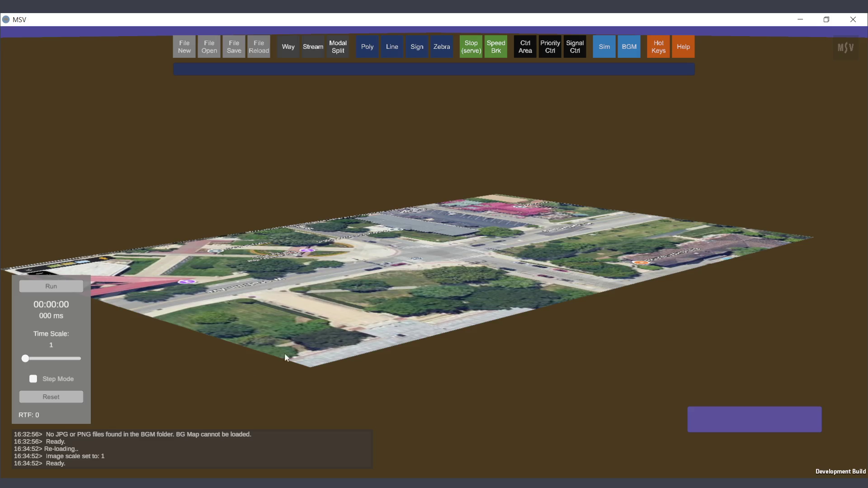Toggle the Sim panel button
This screenshot has height=488, width=868.
point(604,47)
